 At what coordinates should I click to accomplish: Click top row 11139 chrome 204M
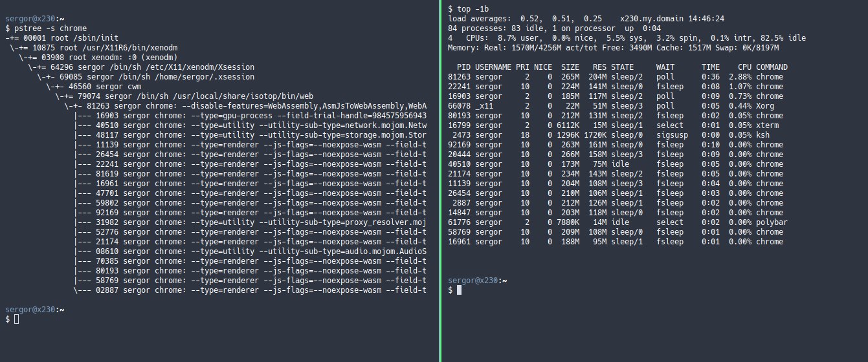click(616, 184)
